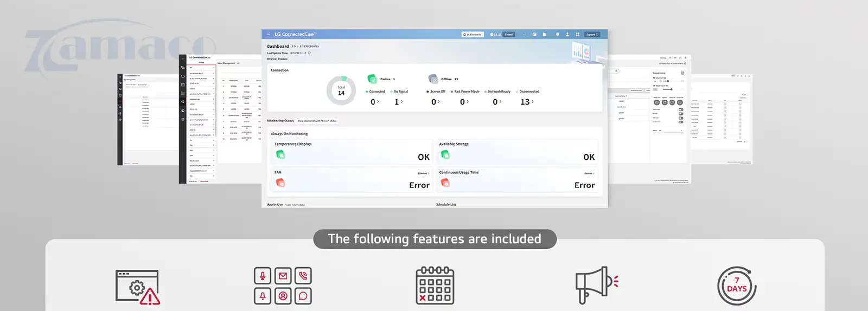The image size is (868, 311).
Task: Click the gray Offline status icon
Action: click(433, 79)
